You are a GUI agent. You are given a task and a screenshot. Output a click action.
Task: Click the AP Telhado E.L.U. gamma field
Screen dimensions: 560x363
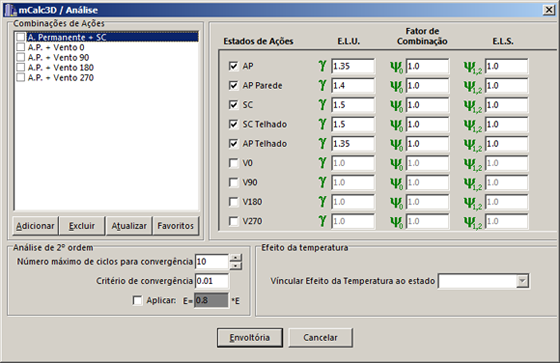coord(353,144)
